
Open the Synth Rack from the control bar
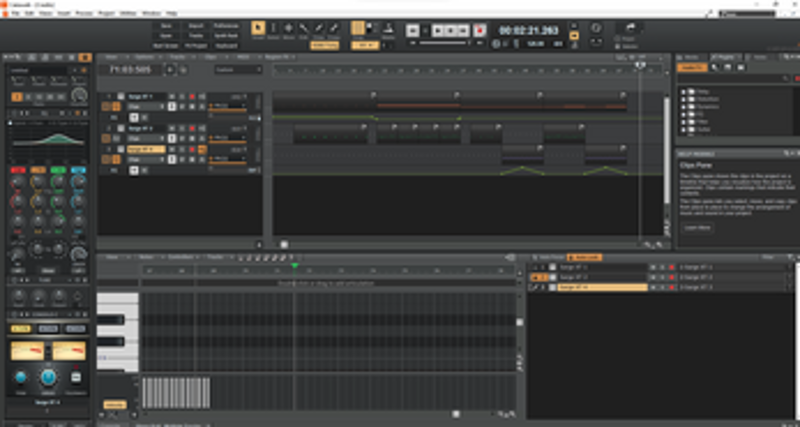point(226,36)
